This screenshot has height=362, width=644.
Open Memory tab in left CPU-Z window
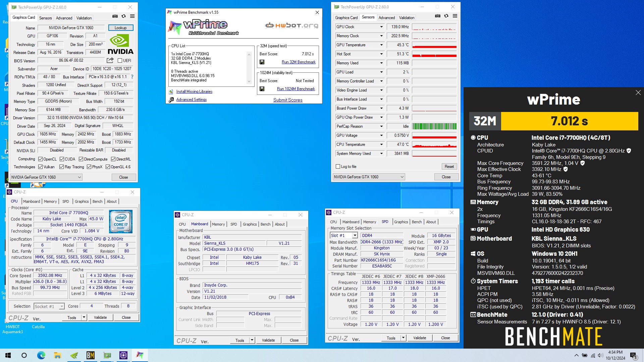(50, 201)
